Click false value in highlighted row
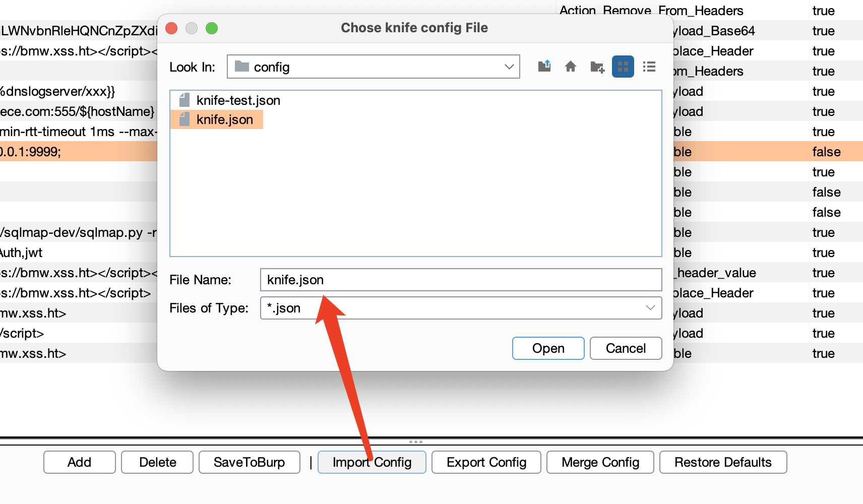Image resolution: width=863 pixels, height=504 pixels. [x=827, y=152]
